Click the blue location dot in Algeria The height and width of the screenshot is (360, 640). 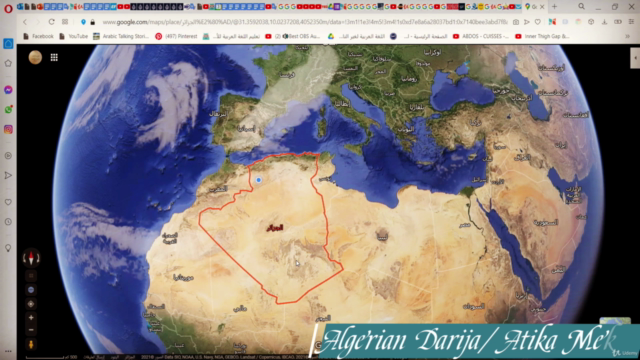[x=258, y=180]
